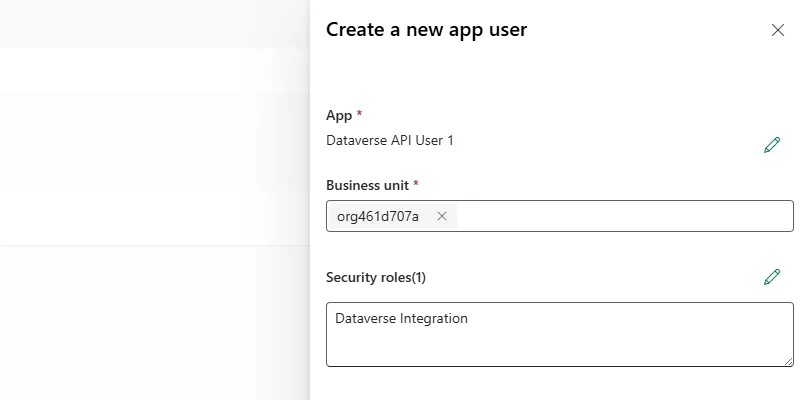This screenshot has width=810, height=400.
Task: Grab the text area corner grip handle
Action: [x=788, y=361]
